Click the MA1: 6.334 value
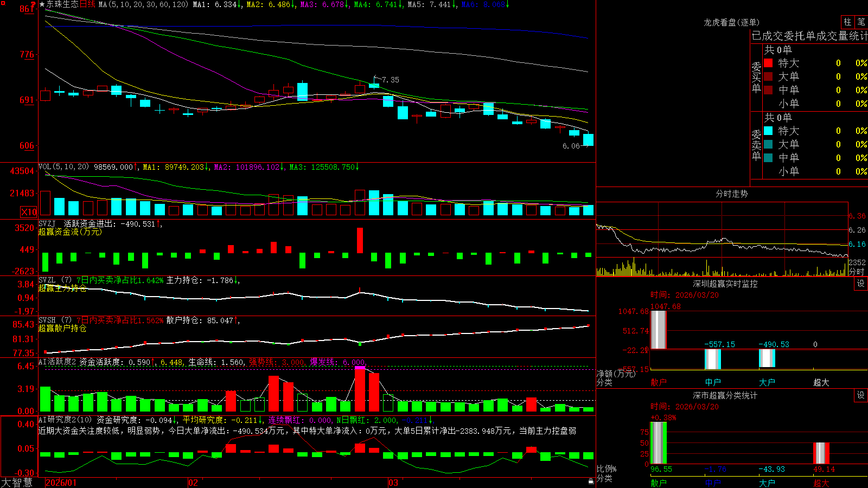The image size is (868, 488). [217, 4]
